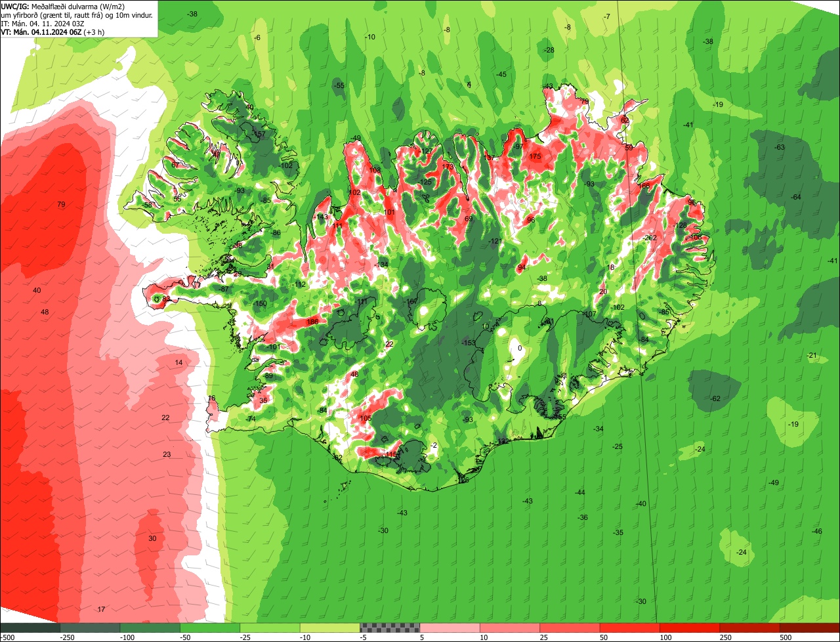Click the checkered legend swatch between -5 and 5

click(390, 628)
